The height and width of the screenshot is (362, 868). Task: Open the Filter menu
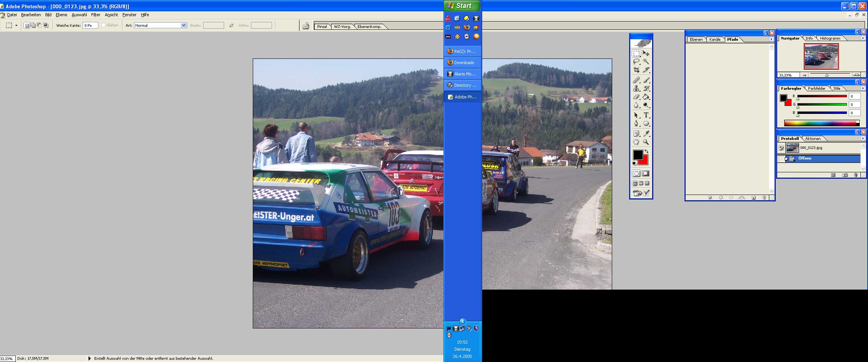96,15
